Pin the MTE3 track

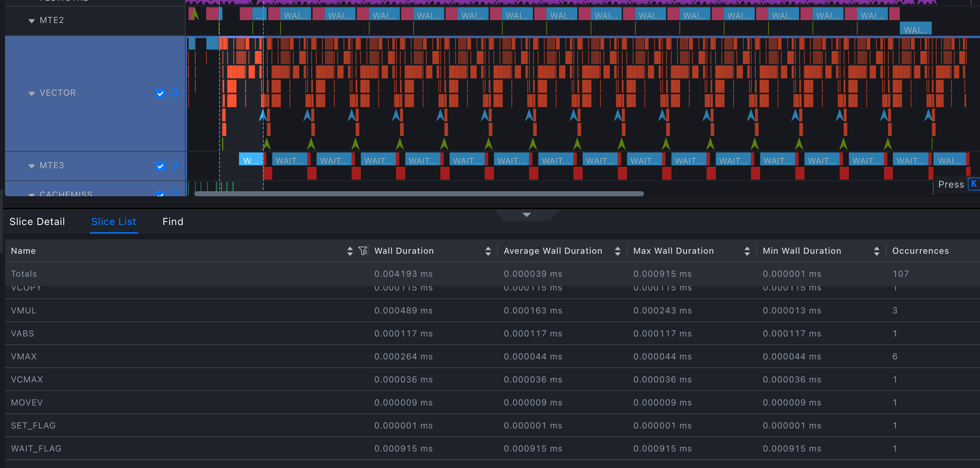(174, 166)
